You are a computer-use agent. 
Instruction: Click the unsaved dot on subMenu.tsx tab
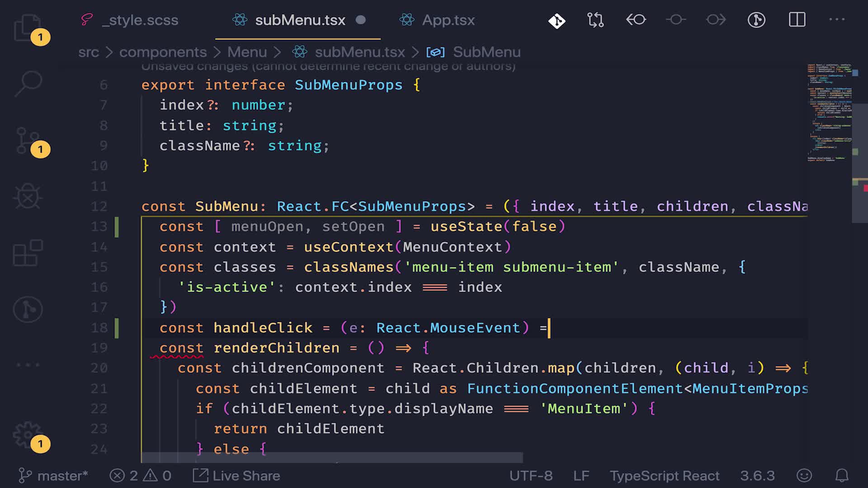pos(360,20)
